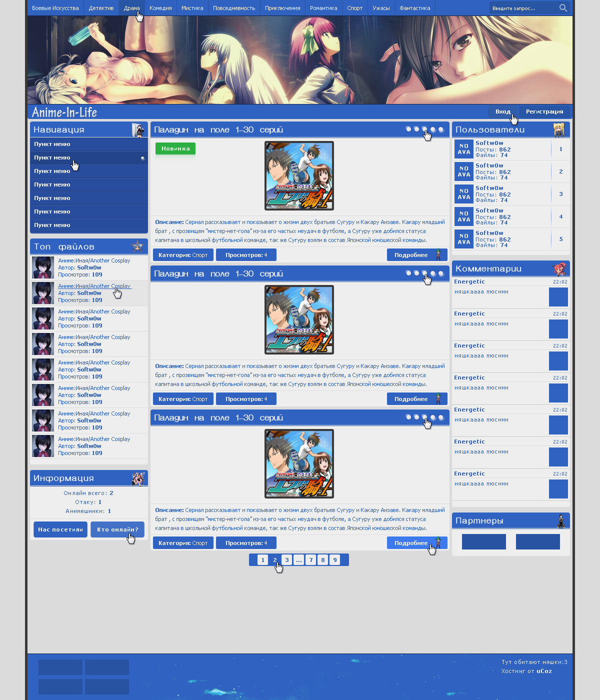Click the 'Онлайн всего: 2' statistic

[x=88, y=493]
